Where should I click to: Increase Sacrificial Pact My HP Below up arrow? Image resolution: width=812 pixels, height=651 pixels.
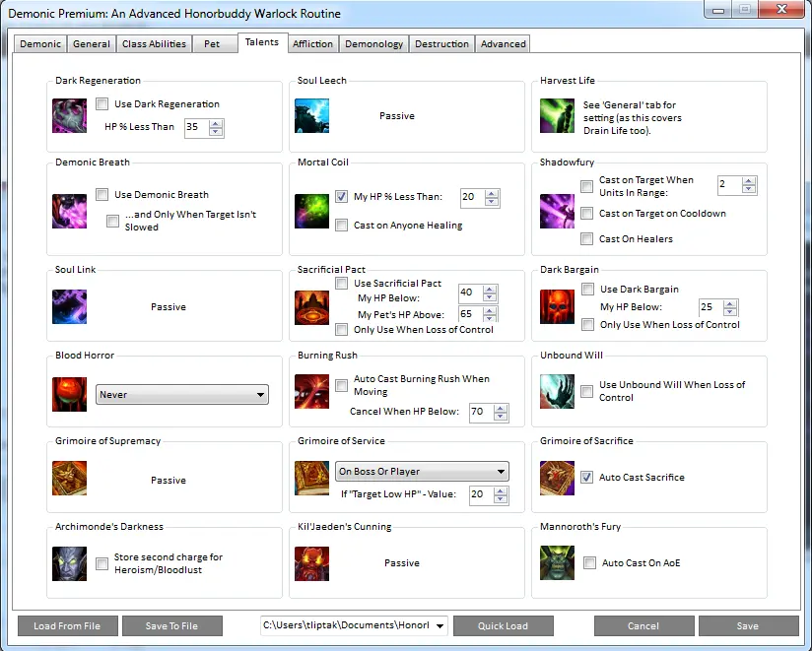click(490, 290)
